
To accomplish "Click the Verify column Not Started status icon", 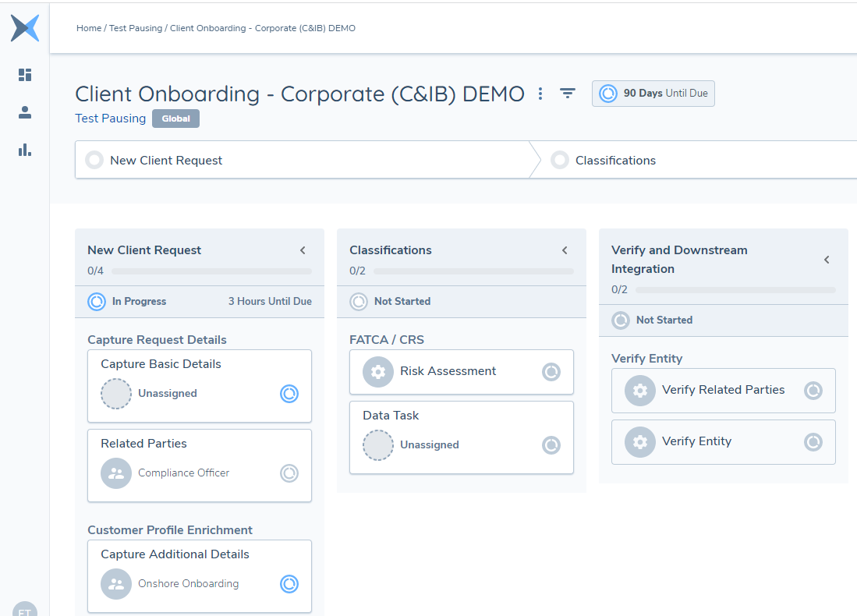I will pos(621,320).
